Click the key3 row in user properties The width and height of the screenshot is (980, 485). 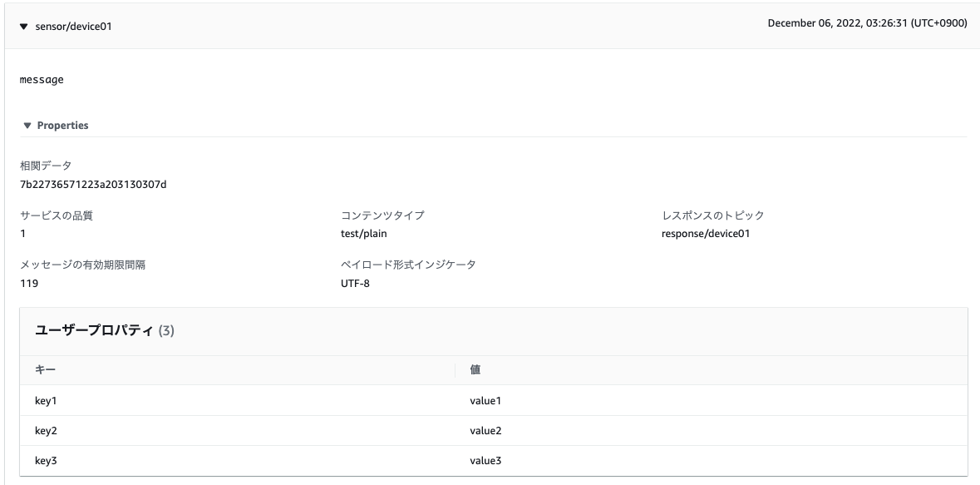pyautogui.click(x=46, y=460)
